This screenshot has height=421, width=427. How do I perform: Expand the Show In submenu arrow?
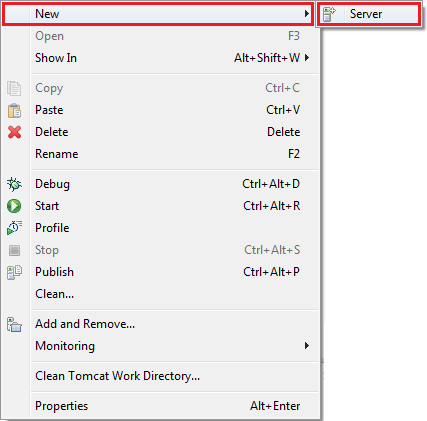pos(307,58)
